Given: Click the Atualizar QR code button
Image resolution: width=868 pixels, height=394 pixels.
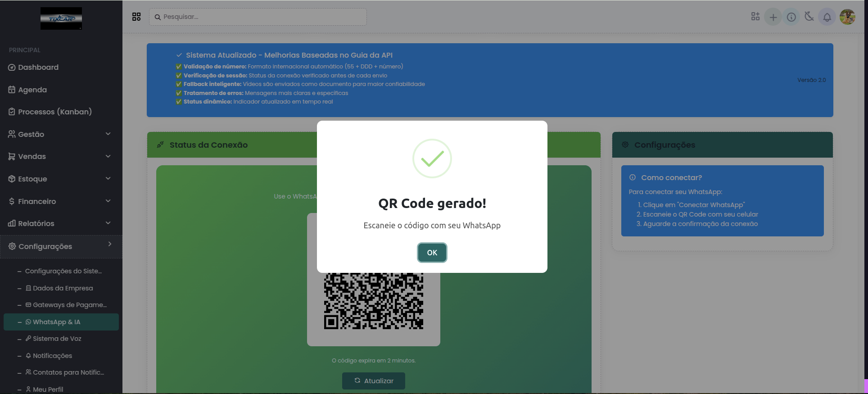Looking at the screenshot, I should click(x=373, y=381).
